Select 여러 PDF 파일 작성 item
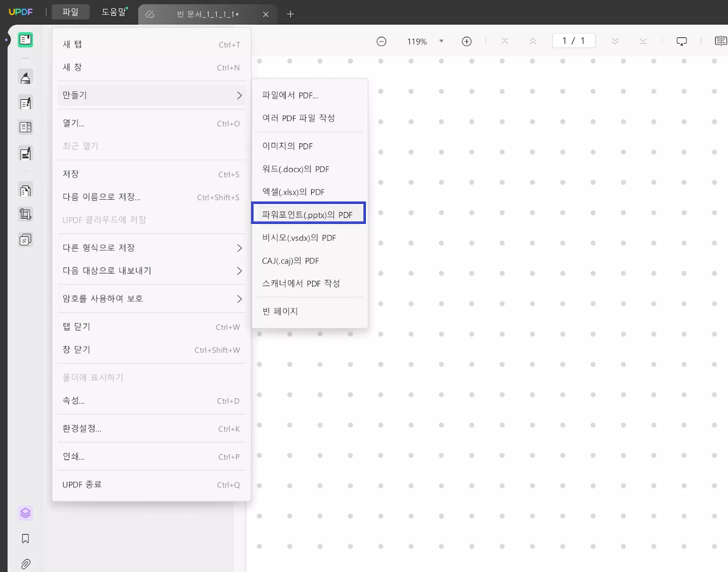 (x=309, y=118)
